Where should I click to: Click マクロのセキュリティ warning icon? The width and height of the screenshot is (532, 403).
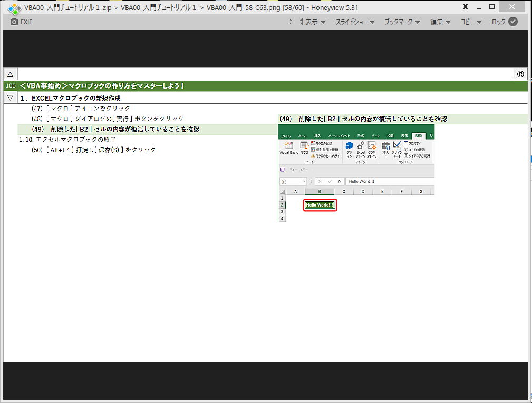tap(313, 156)
